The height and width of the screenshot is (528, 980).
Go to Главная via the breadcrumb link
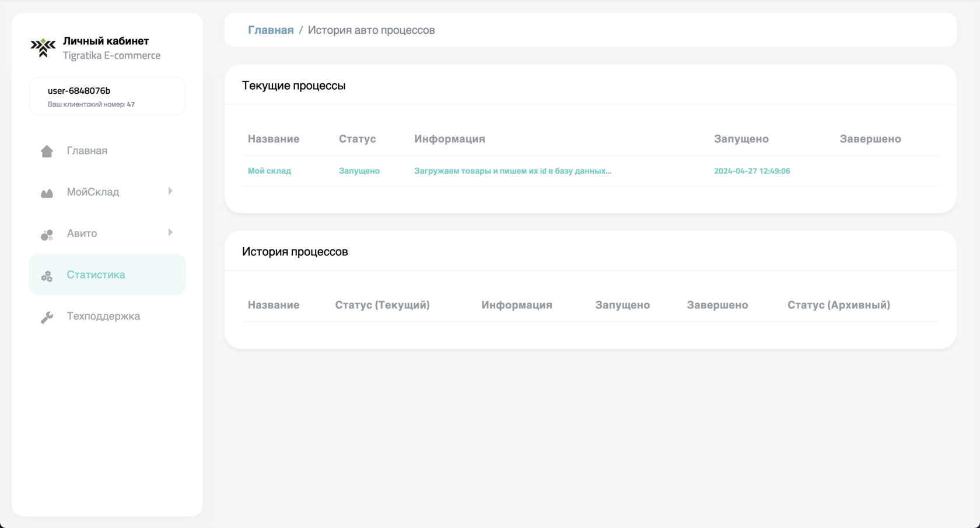pos(271,30)
